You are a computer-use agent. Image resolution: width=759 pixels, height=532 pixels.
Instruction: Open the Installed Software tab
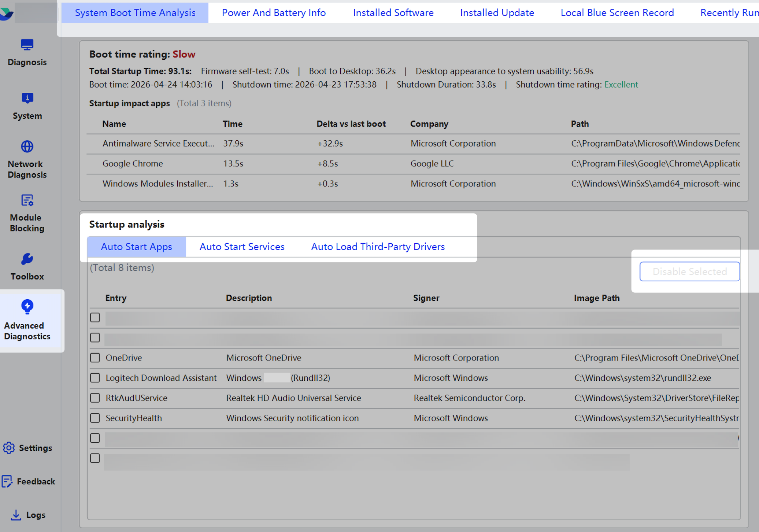[393, 13]
